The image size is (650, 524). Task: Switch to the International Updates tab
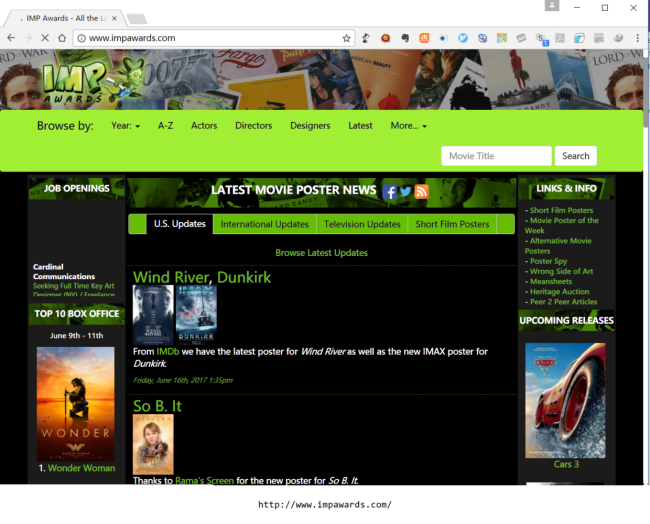(264, 224)
